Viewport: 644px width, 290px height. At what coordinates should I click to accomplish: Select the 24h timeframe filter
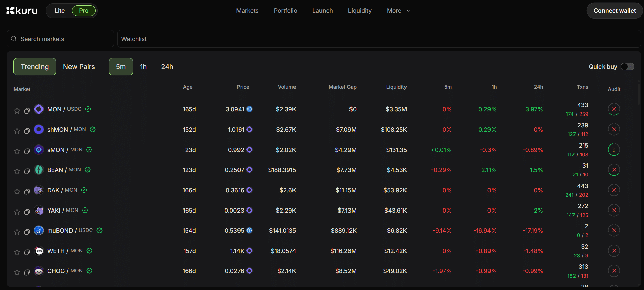167,67
